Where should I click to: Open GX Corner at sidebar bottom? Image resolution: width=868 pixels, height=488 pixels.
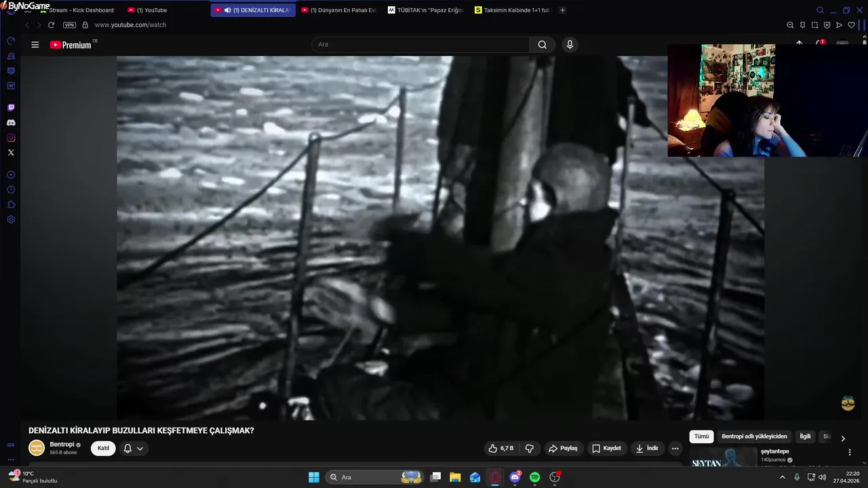coord(11,445)
